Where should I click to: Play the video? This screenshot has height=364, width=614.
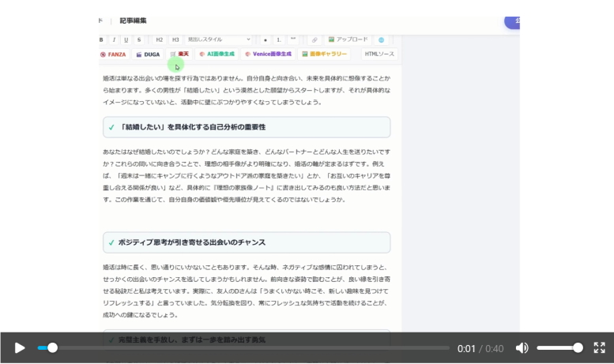[20, 347]
